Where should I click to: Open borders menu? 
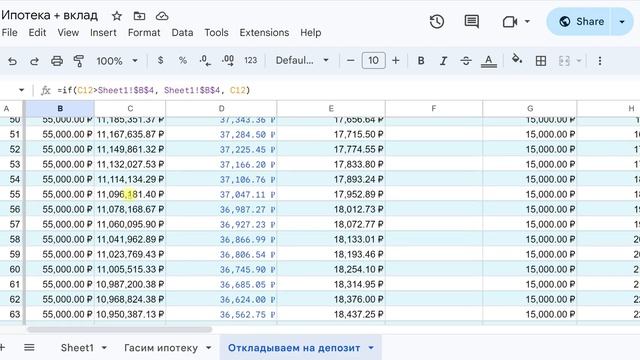coord(541,61)
